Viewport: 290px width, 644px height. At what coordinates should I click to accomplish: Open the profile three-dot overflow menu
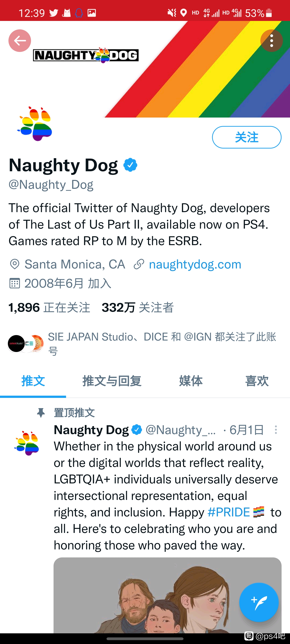pos(271,40)
